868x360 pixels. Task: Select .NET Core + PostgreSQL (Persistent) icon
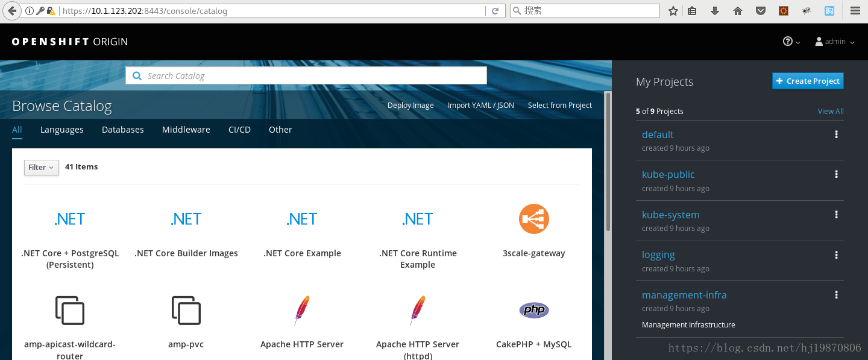coord(70,218)
